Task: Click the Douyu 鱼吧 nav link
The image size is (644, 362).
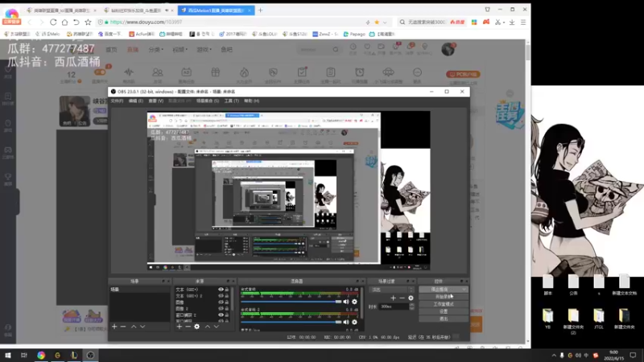Action: click(227, 50)
